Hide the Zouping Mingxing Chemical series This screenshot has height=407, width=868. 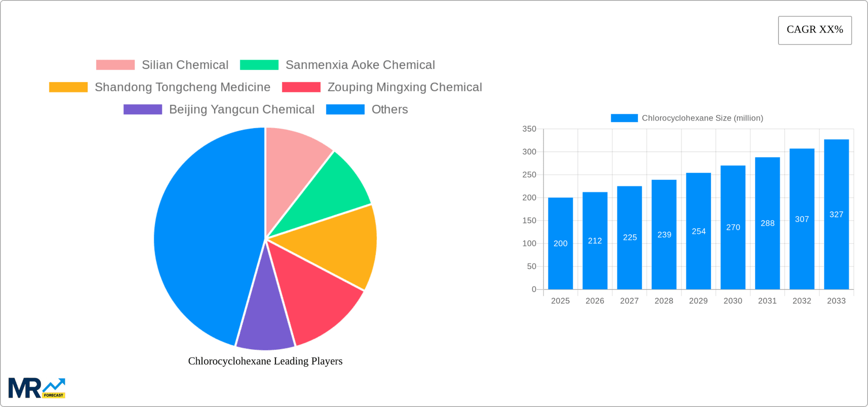(404, 87)
